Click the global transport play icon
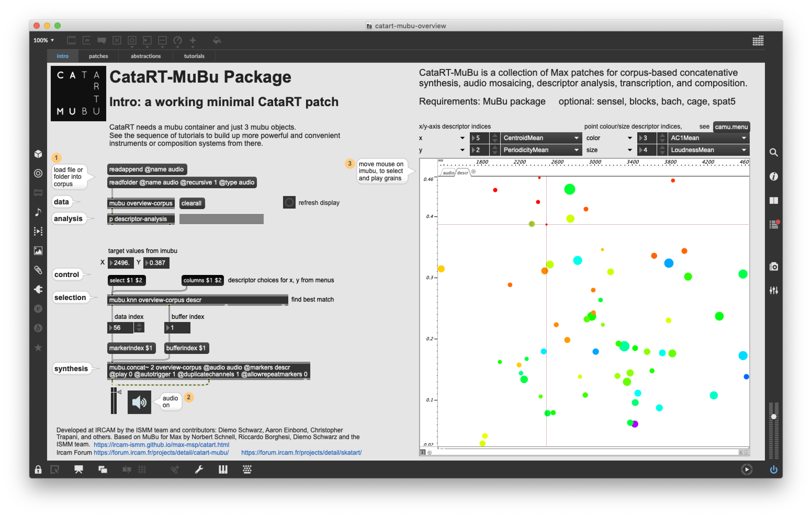Screen dimensions: 812x517 tap(747, 469)
